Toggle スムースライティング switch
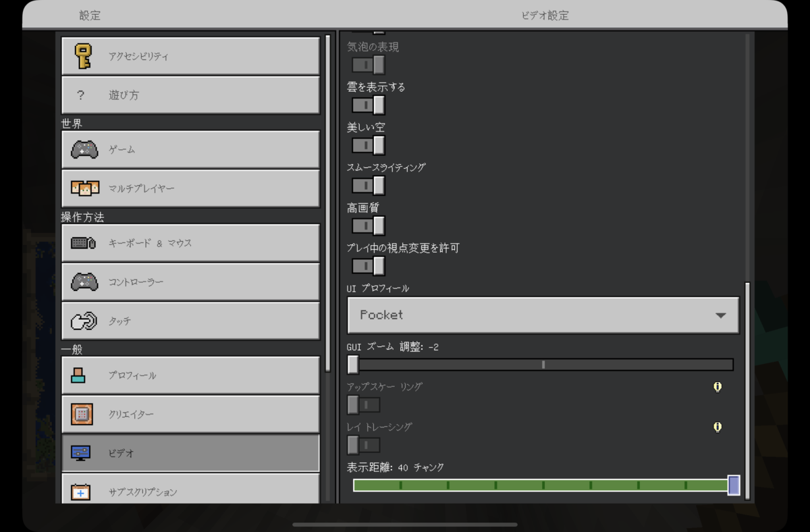 click(x=369, y=185)
